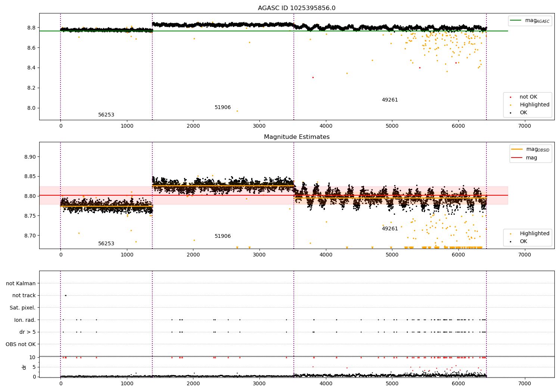The width and height of the screenshot is (560, 392).
Task: Click the 'not Kalman' row label
Action: click(x=21, y=284)
